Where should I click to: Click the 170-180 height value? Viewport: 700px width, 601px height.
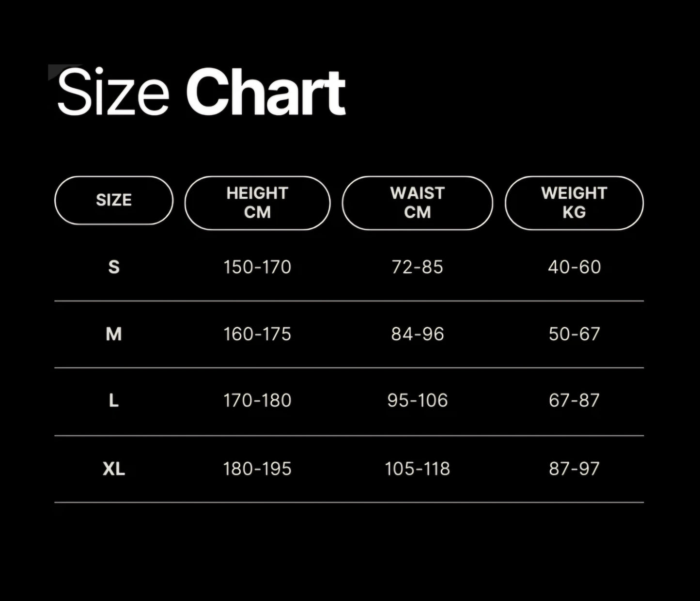click(257, 400)
